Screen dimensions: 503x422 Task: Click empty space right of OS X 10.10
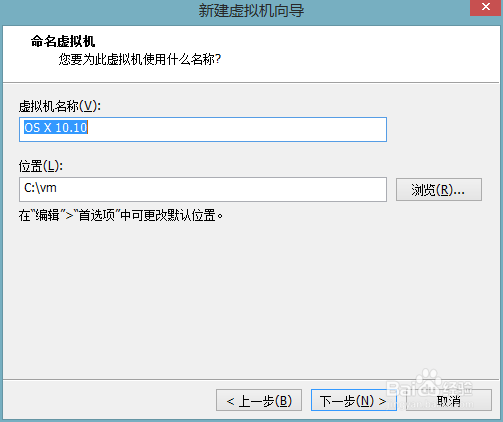pyautogui.click(x=237, y=129)
